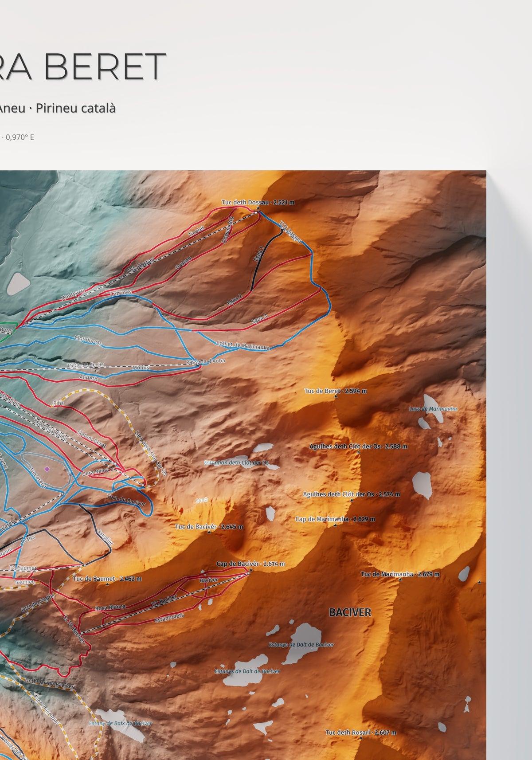Click the "Colhet de Marimanha" piste label

(x=243, y=346)
